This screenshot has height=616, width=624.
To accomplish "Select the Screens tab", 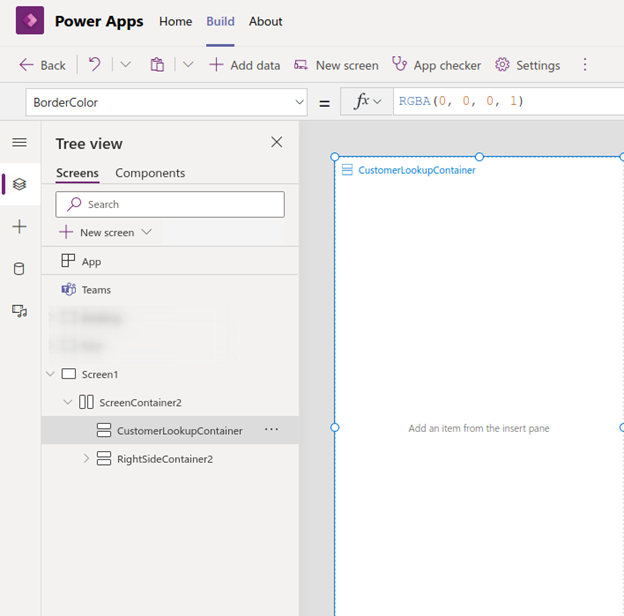I will point(77,173).
